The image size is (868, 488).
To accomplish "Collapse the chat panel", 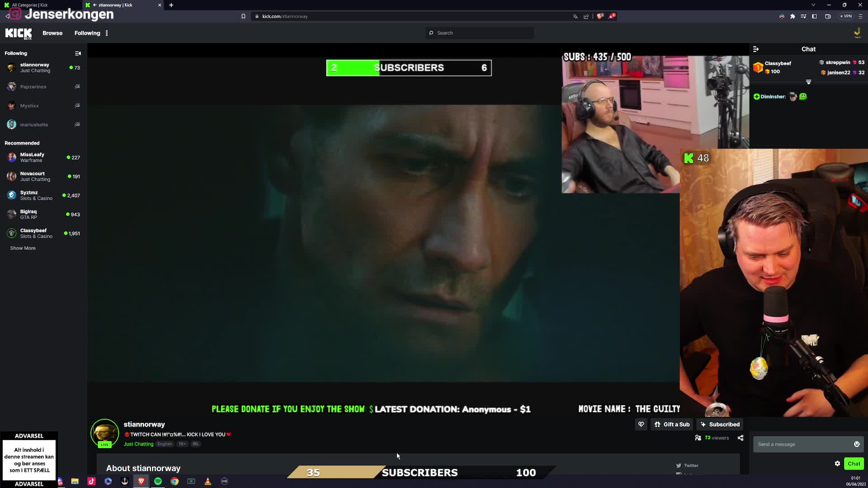I will point(756,49).
